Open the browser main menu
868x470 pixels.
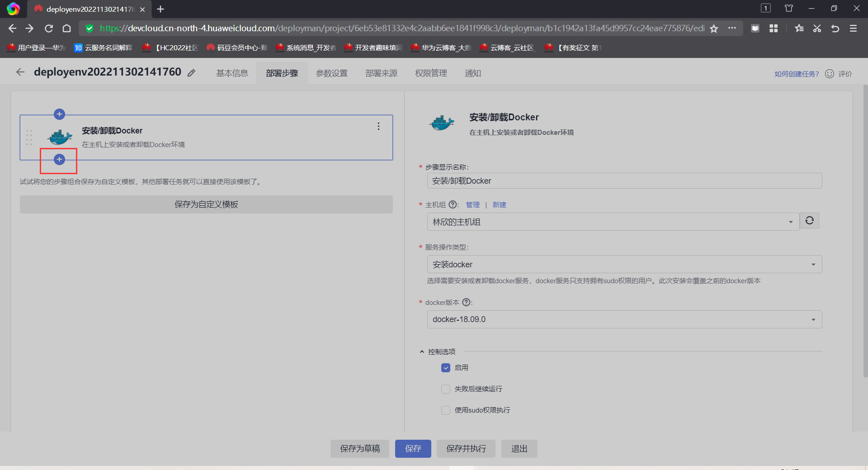[853, 28]
